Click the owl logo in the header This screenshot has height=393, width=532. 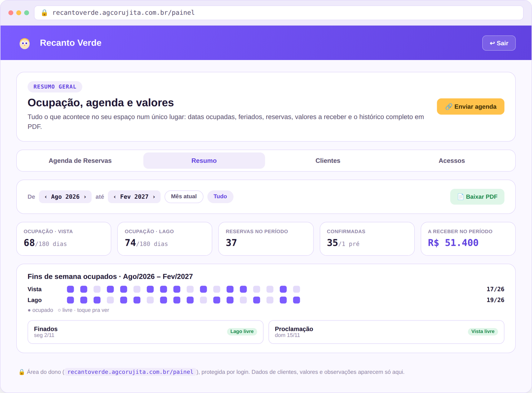(25, 43)
